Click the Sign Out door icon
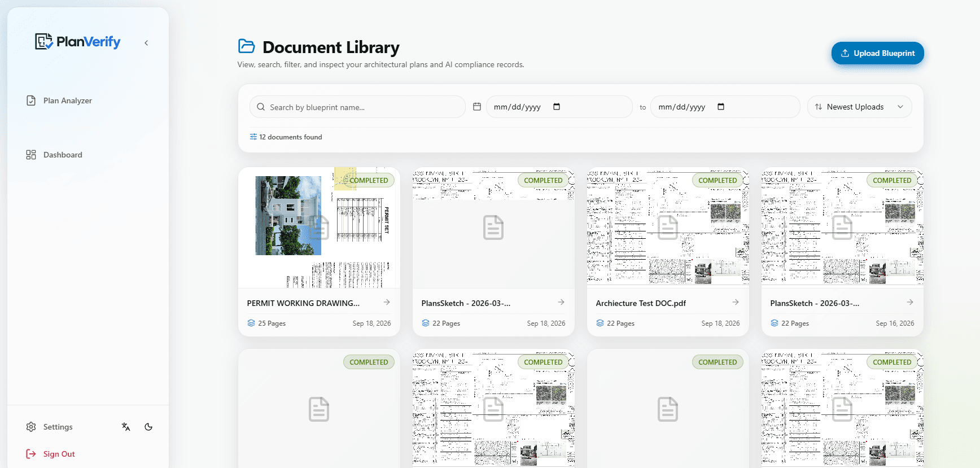 tap(31, 454)
